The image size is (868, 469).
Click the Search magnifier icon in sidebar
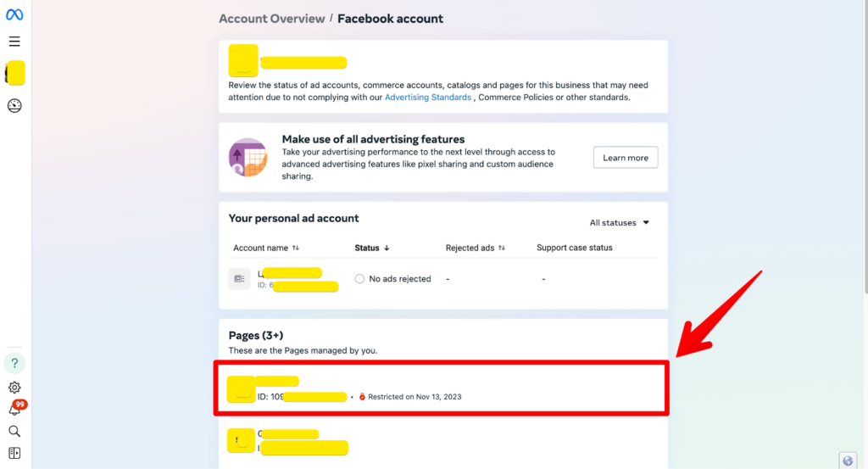[x=14, y=432]
